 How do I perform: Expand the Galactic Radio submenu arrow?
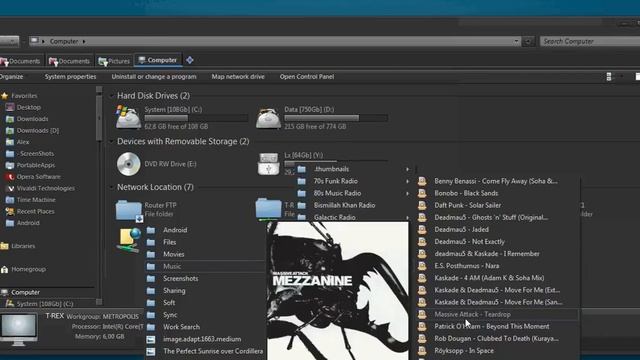click(407, 218)
